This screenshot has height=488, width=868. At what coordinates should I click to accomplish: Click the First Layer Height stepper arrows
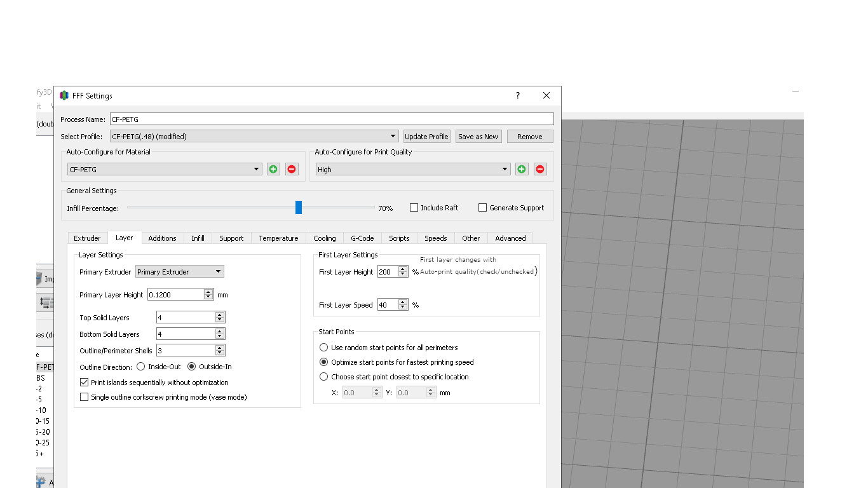click(x=403, y=271)
